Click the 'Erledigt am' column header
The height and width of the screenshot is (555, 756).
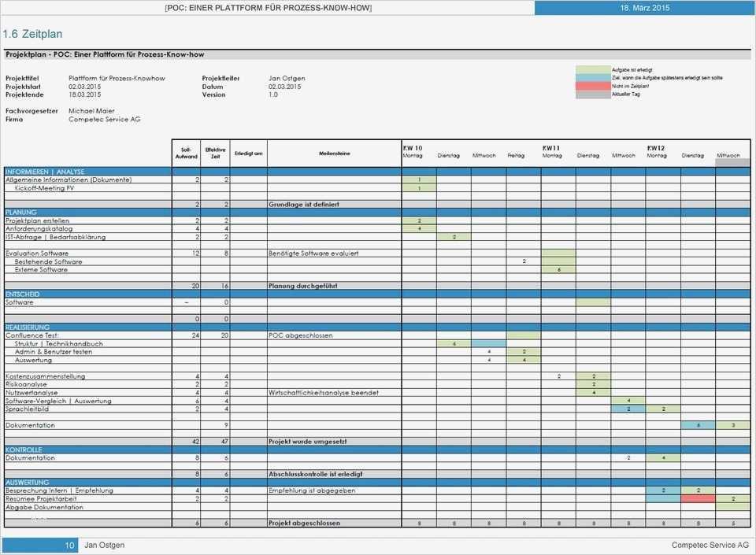click(x=248, y=154)
